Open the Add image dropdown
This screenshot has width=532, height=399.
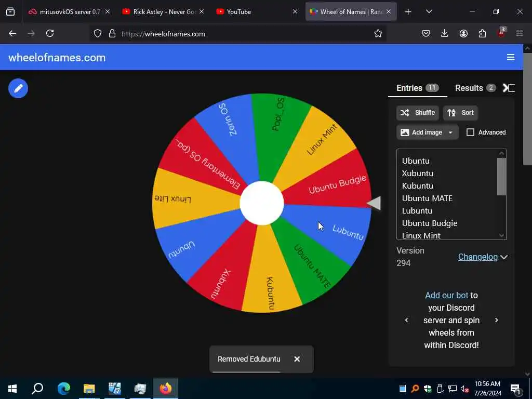click(427, 132)
